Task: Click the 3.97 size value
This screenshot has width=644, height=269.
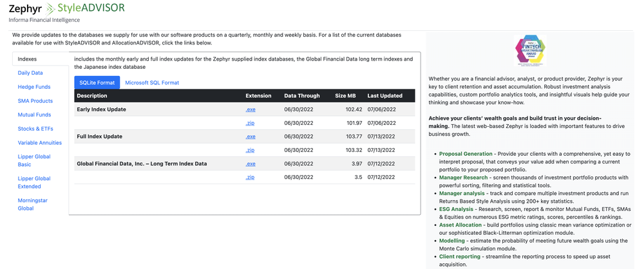Action: (357, 163)
